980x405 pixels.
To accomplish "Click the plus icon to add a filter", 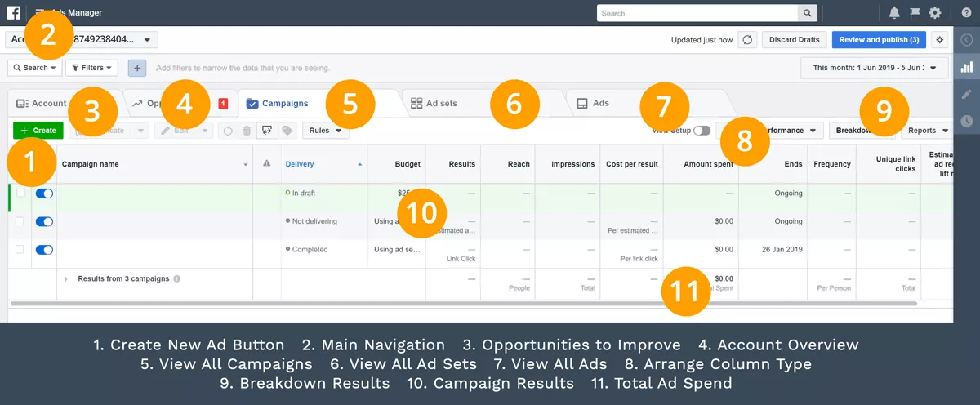I will [x=137, y=68].
